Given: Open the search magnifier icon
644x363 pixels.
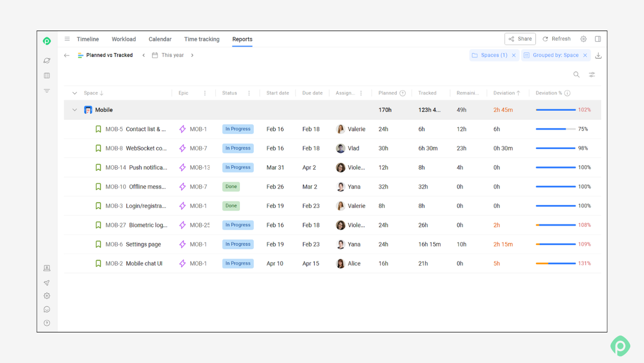Looking at the screenshot, I should tap(576, 74).
